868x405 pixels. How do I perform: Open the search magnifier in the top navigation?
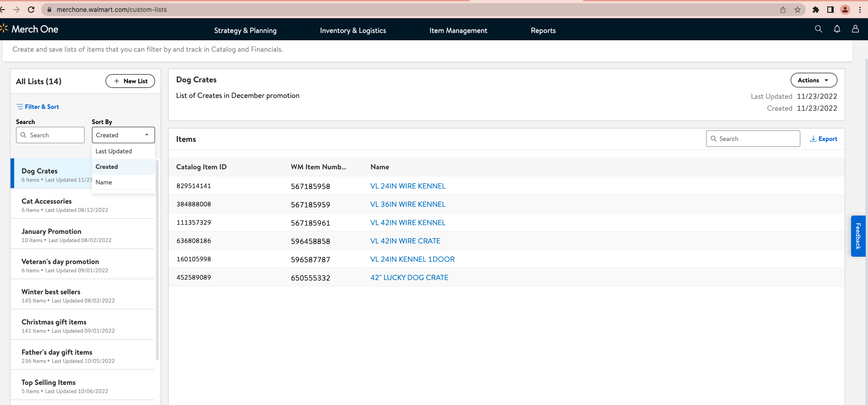819,29
